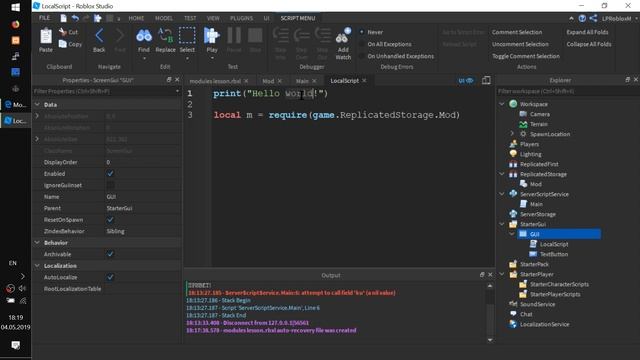Switch to the TEST ribbon tab
Screen dimensions: 640x360
pyautogui.click(x=190, y=18)
